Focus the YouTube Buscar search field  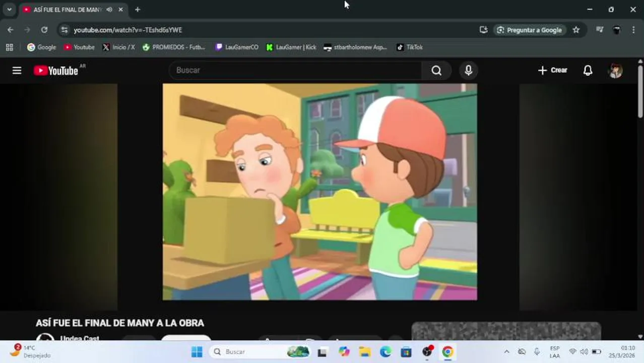tap(295, 71)
